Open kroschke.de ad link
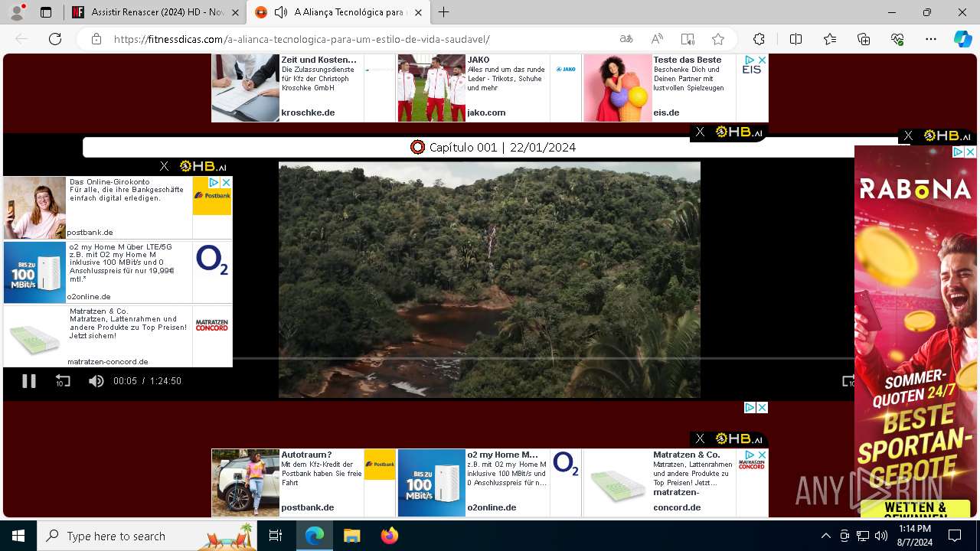This screenshot has height=551, width=980. (308, 112)
